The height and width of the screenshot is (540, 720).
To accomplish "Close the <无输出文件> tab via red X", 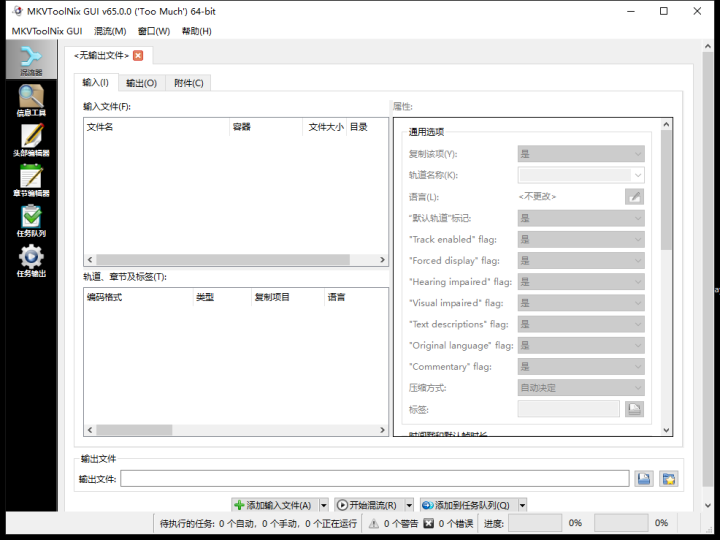I will tap(138, 56).
